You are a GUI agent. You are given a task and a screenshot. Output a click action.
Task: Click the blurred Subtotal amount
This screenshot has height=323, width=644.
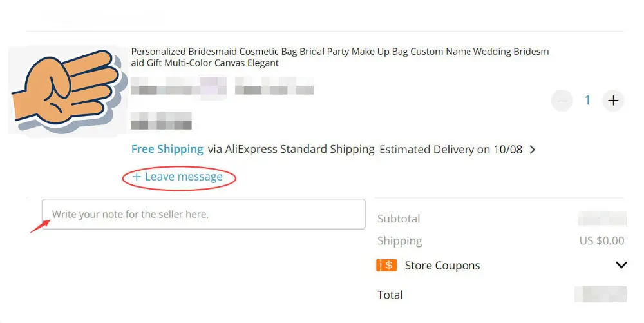pyautogui.click(x=601, y=219)
